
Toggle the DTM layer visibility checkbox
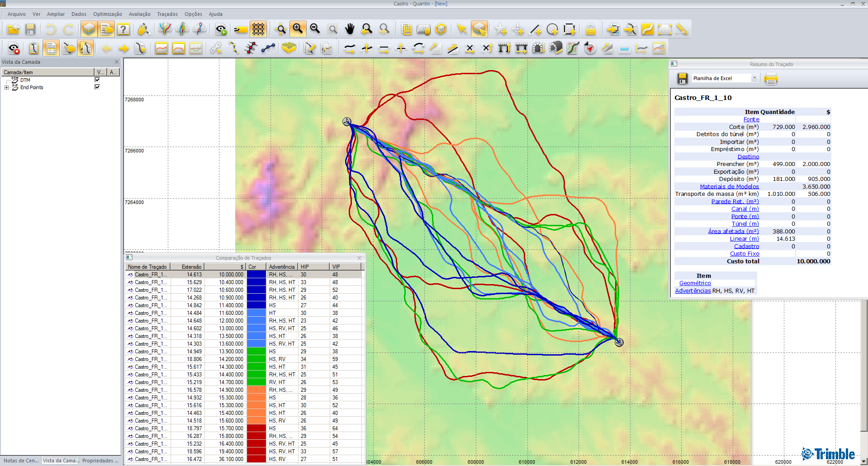(97, 80)
